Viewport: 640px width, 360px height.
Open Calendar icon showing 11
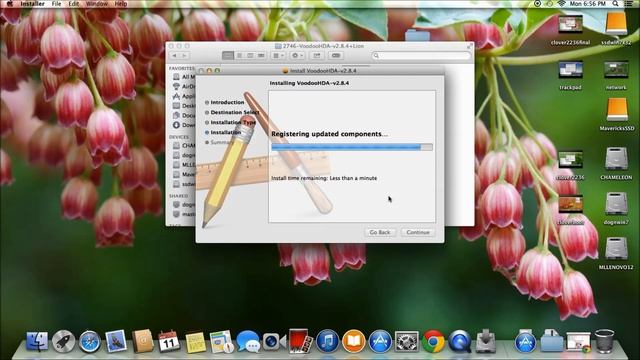(169, 341)
